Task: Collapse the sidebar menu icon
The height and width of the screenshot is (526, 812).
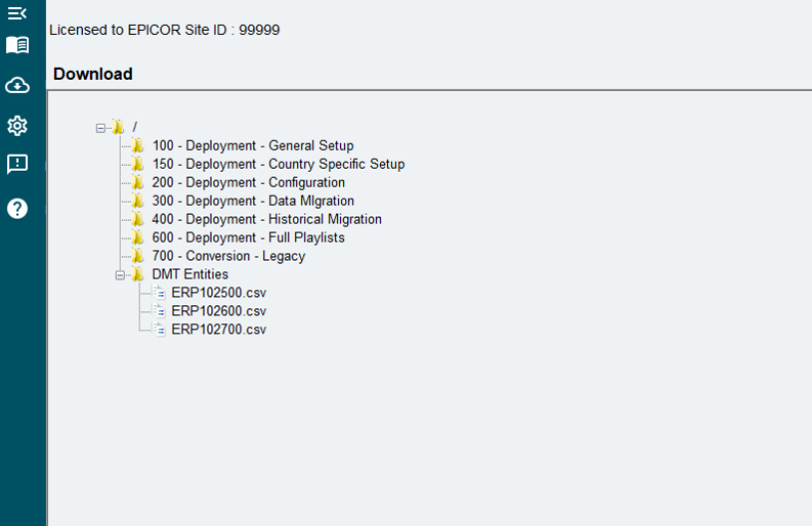Action: (x=17, y=13)
